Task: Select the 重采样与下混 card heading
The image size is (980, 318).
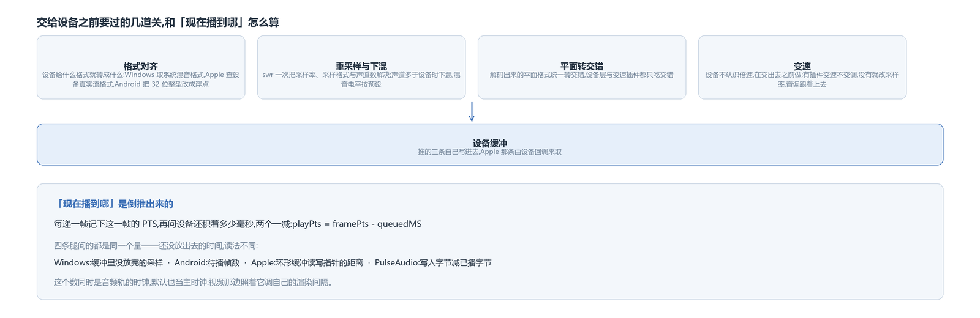Action: click(x=361, y=66)
